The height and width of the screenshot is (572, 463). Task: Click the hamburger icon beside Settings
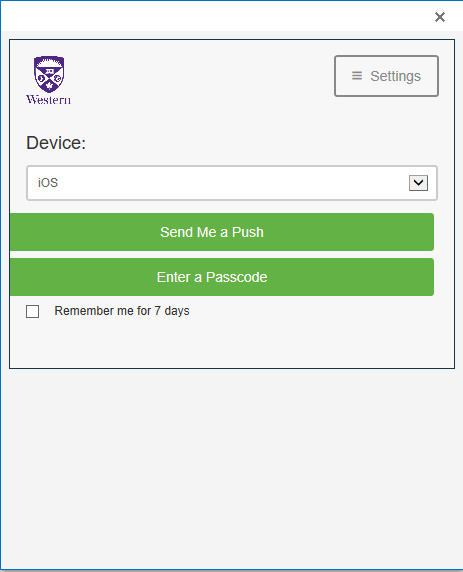pos(357,76)
